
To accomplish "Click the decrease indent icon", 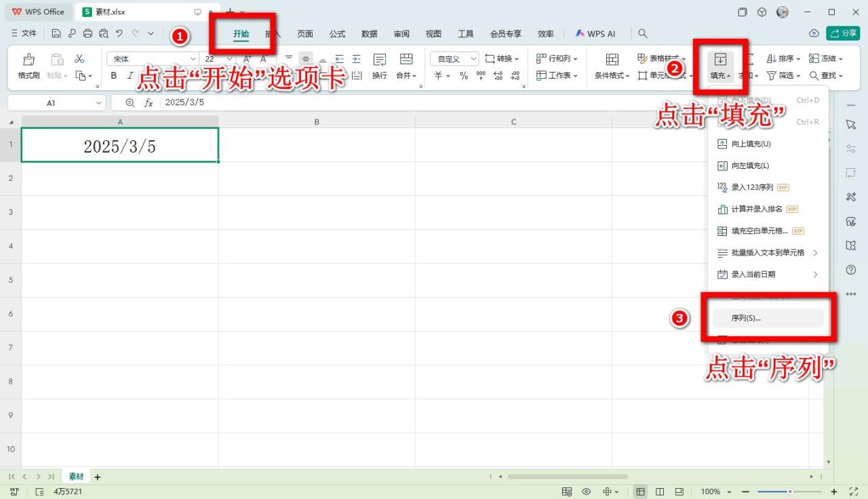I will [x=340, y=59].
